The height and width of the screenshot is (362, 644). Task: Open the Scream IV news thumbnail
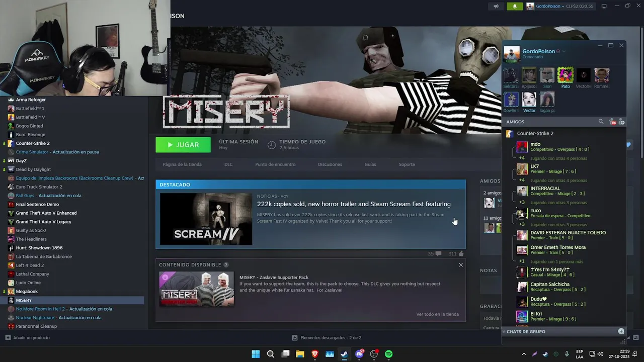(206, 219)
